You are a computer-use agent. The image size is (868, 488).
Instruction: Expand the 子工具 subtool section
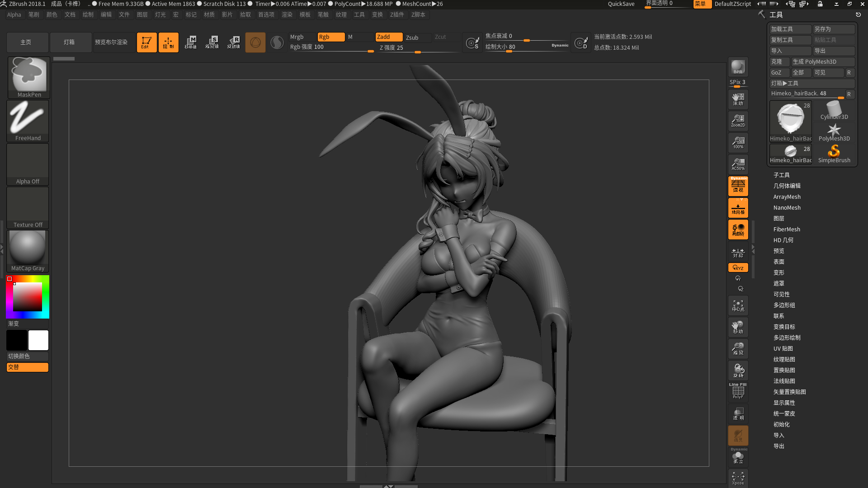tap(781, 175)
